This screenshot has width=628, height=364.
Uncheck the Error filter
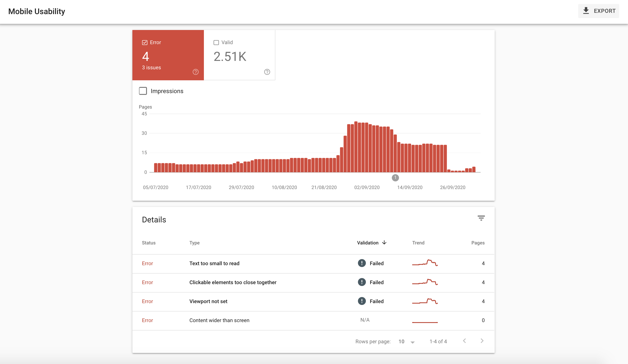(145, 42)
